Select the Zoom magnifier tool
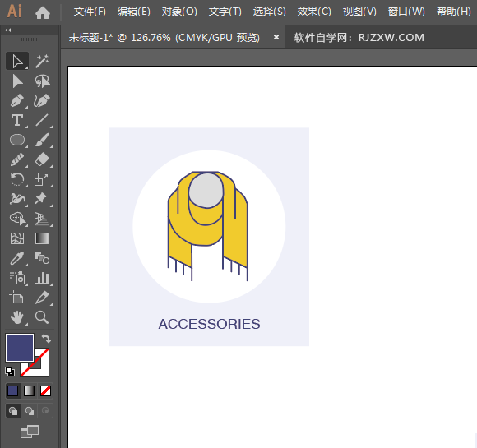The height and width of the screenshot is (448, 477). click(42, 317)
